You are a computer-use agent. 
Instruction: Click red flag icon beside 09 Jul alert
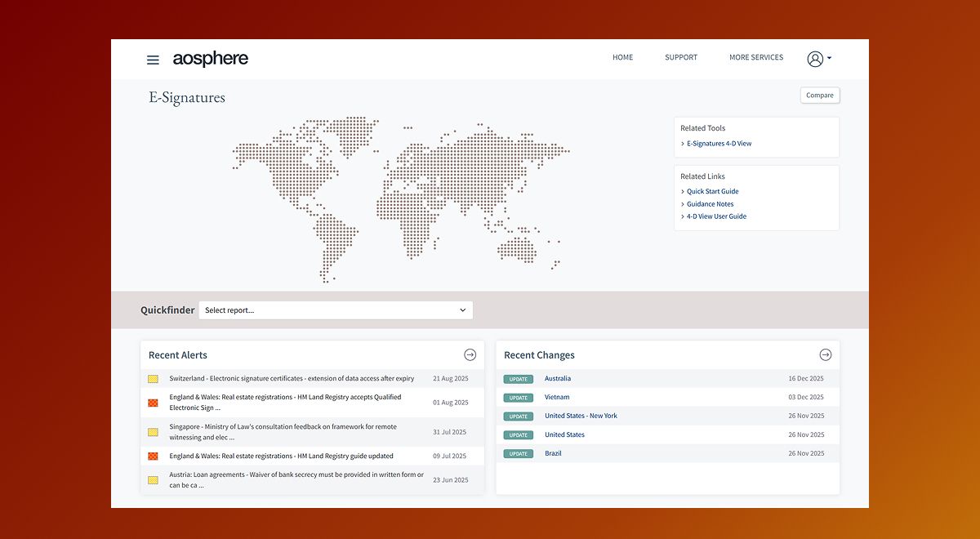153,456
